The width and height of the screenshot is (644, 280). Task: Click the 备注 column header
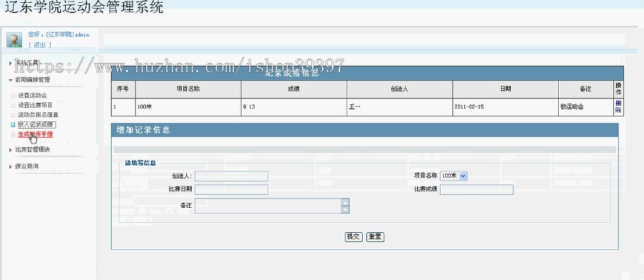[x=586, y=89]
